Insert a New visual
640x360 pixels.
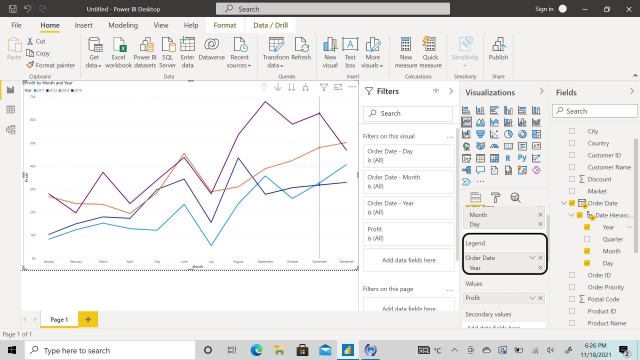pyautogui.click(x=330, y=52)
